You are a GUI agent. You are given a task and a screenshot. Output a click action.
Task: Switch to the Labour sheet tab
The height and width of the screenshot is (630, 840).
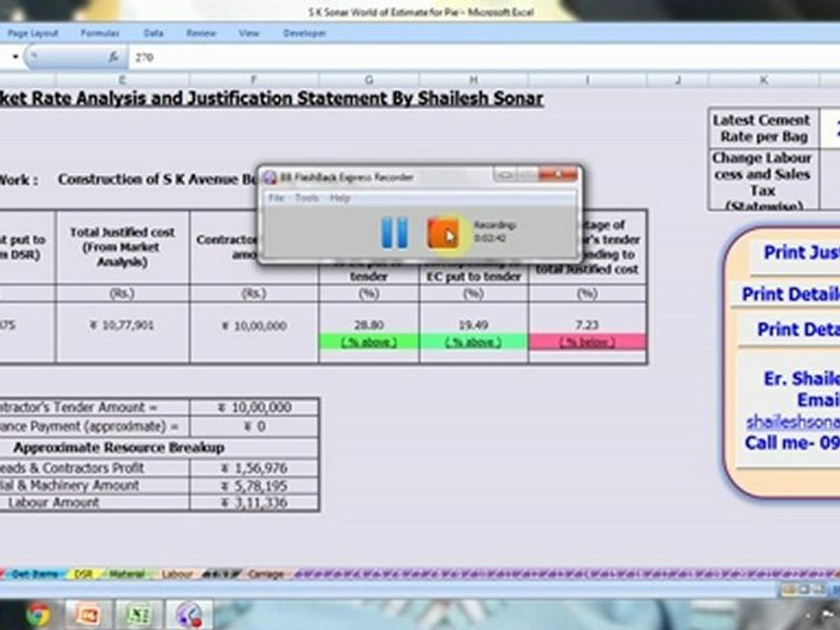[x=177, y=574]
